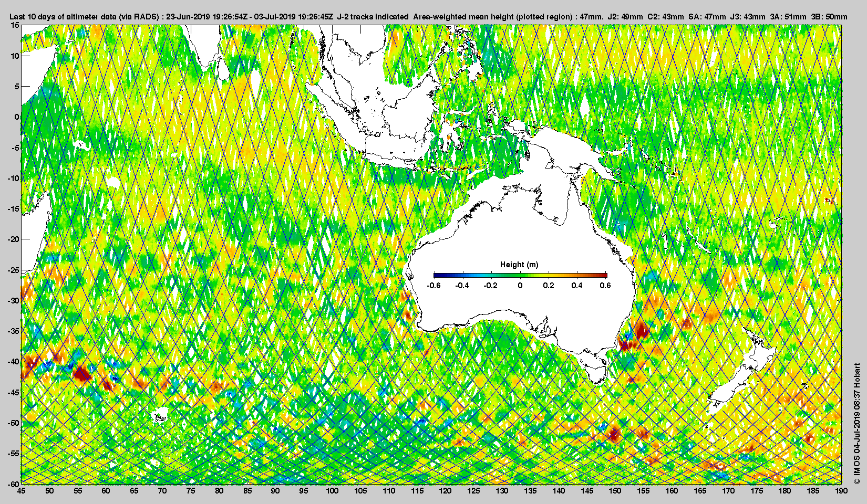Click the end timestamp '03-Jul-2019 19:26:45Z'
This screenshot has height=504, width=867.
293,17
